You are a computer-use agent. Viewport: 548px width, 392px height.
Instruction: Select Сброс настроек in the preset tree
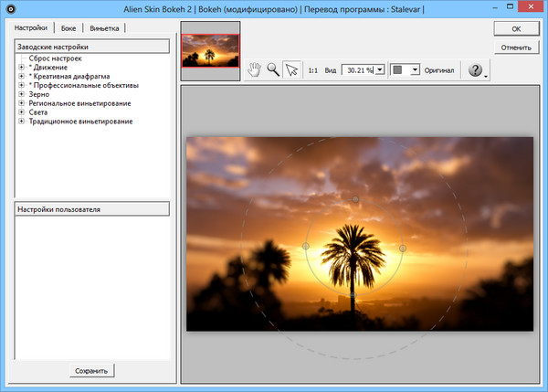click(55, 58)
